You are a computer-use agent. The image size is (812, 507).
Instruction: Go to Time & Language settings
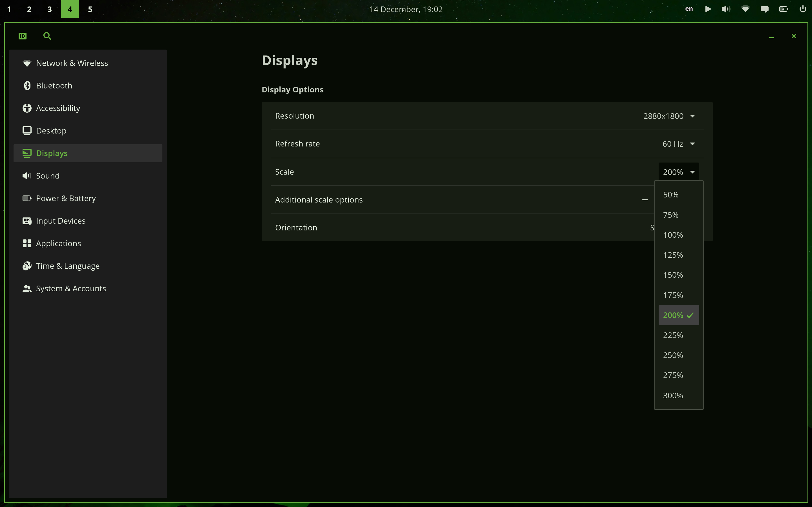click(67, 266)
